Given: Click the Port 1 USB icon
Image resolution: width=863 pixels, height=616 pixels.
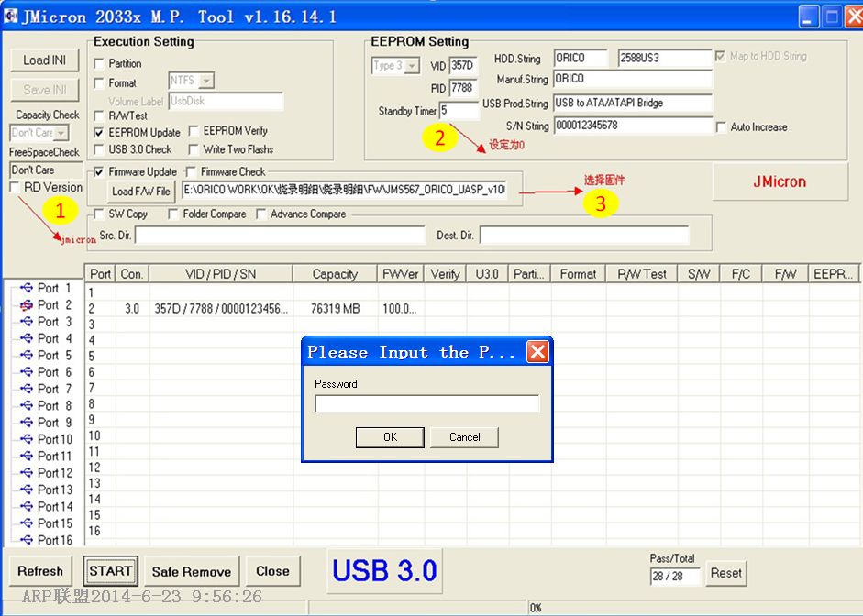Looking at the screenshot, I should (26, 288).
